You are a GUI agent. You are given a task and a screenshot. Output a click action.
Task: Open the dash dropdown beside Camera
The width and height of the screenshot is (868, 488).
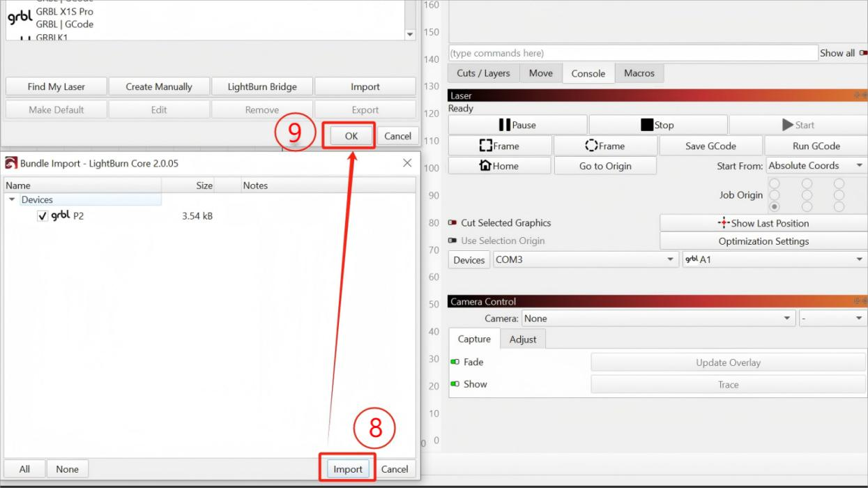(x=833, y=319)
